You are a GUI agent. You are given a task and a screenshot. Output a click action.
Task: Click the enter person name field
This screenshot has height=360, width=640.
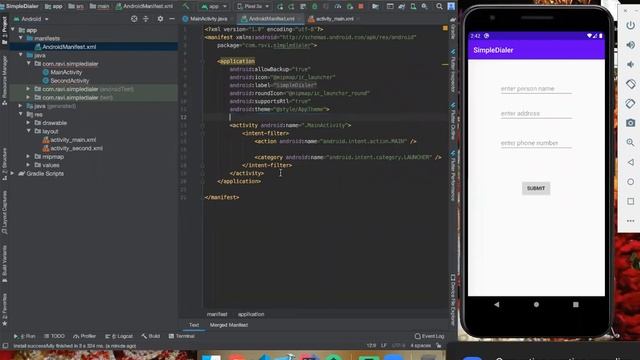536,89
